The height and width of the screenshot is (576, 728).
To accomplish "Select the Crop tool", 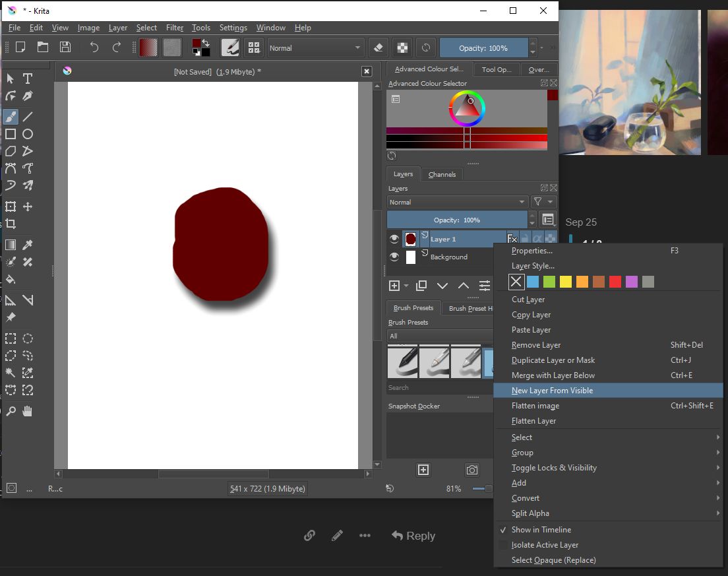I will [x=11, y=224].
